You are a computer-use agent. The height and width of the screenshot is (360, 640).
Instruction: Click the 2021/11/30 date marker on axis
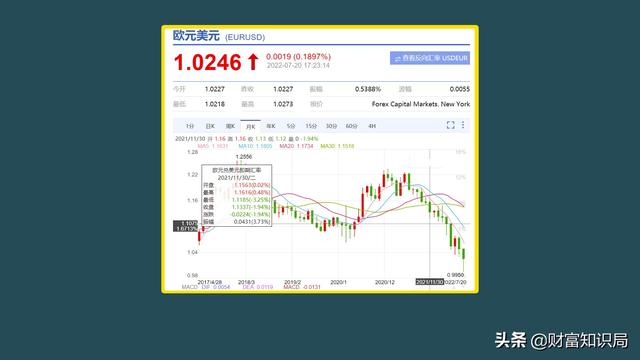click(429, 282)
